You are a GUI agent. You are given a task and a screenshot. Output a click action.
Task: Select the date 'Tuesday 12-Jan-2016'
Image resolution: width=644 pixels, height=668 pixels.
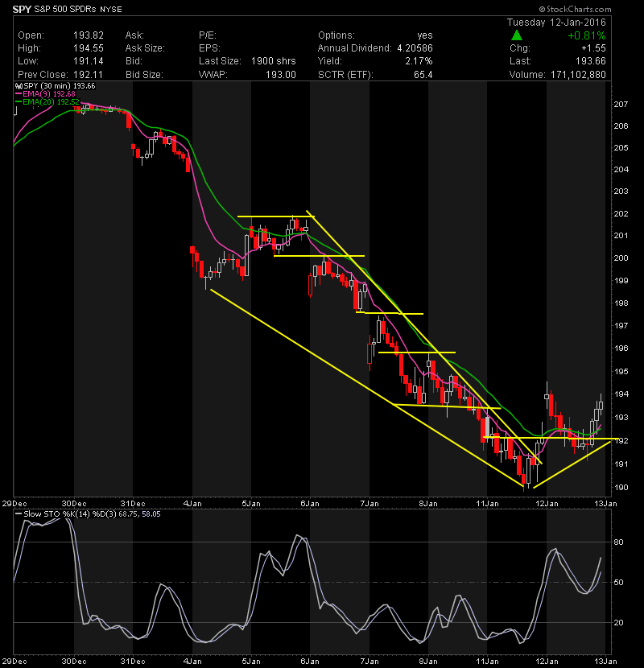tap(556, 23)
